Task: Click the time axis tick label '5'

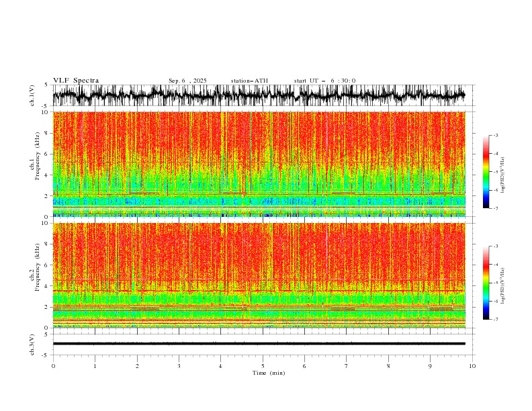Action: (263, 366)
